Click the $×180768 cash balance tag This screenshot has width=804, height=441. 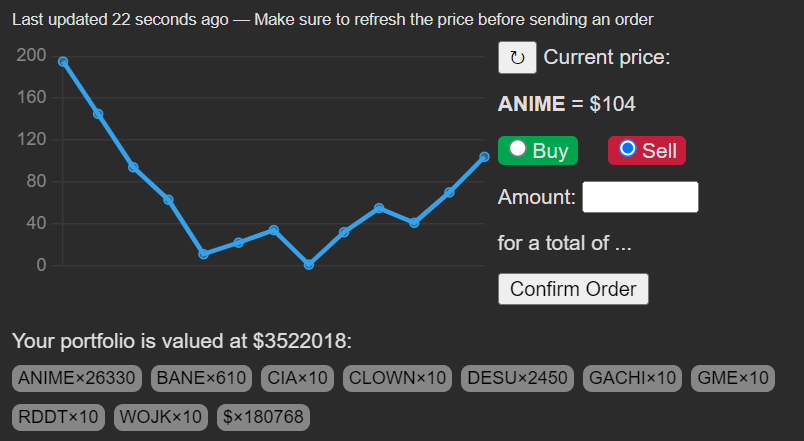[263, 417]
